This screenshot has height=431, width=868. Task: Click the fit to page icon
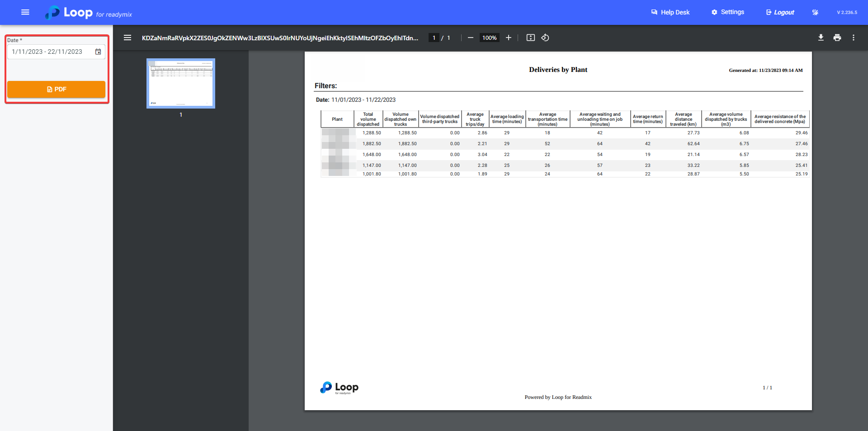531,38
